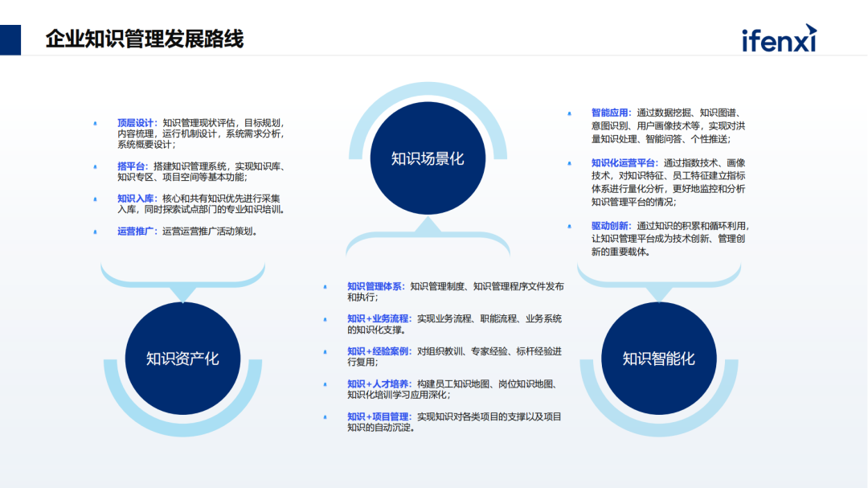
Task: Click the 知识+业务流程 label
Action: pyautogui.click(x=379, y=319)
